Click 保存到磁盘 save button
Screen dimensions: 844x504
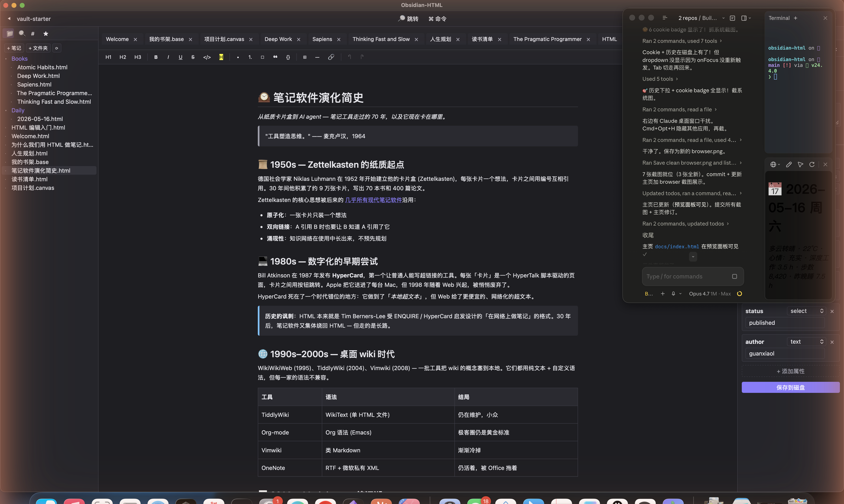point(791,387)
